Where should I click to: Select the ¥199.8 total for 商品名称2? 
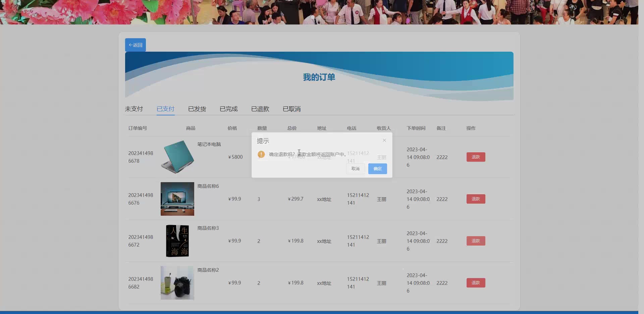(x=296, y=283)
